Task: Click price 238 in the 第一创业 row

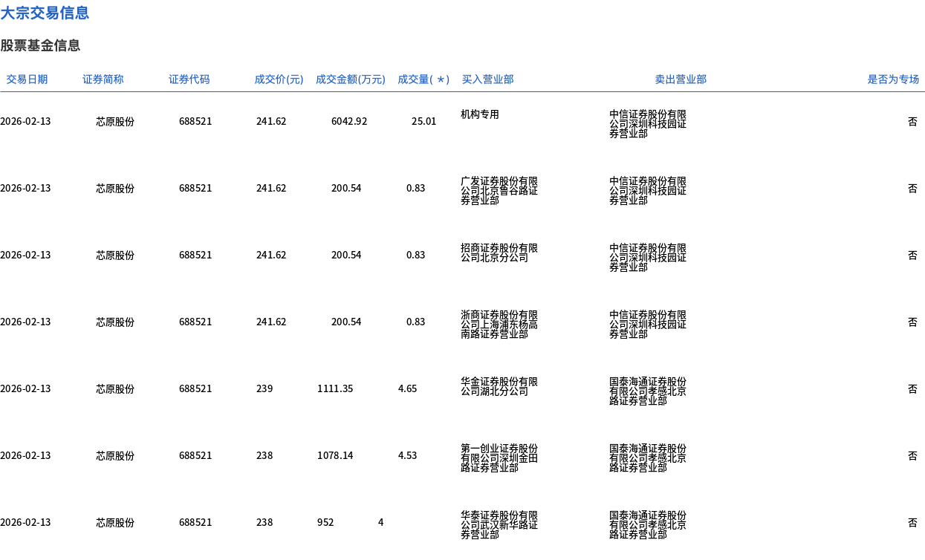Action: click(264, 455)
